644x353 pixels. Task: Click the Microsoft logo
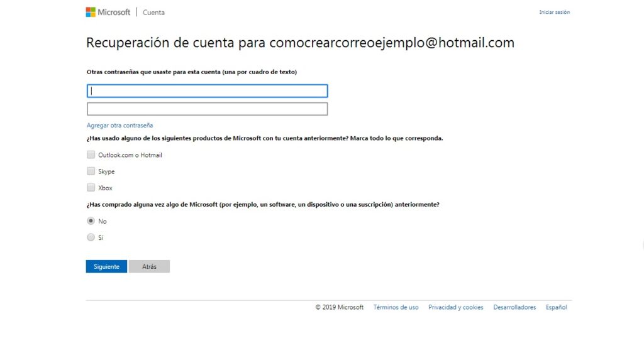pos(108,13)
